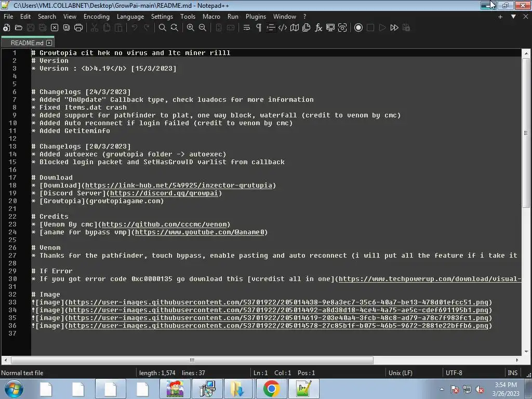This screenshot has height=399, width=532.
Task: Toggle INS insert mode in the status bar
Action: coord(512,373)
